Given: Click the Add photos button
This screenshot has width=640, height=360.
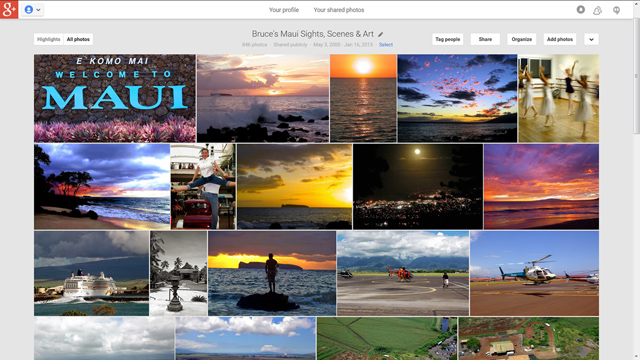Looking at the screenshot, I should click(560, 39).
